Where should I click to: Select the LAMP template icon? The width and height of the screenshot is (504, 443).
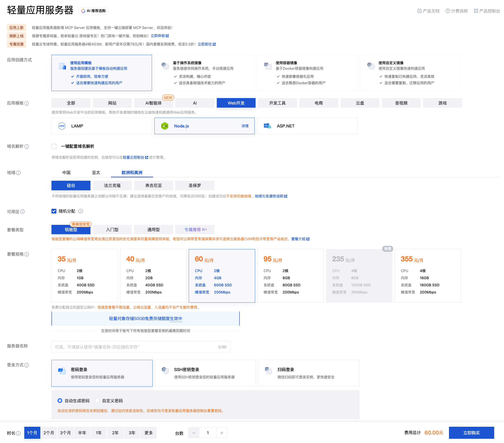(62, 126)
